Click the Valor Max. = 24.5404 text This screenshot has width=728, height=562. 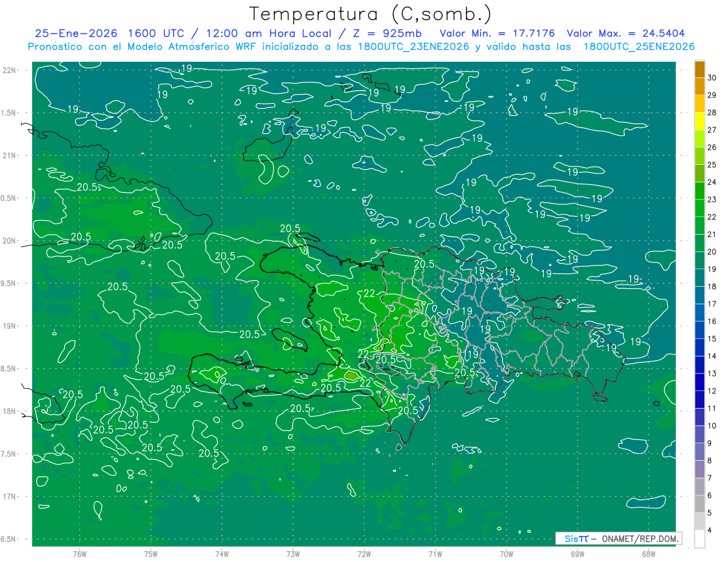click(x=625, y=33)
